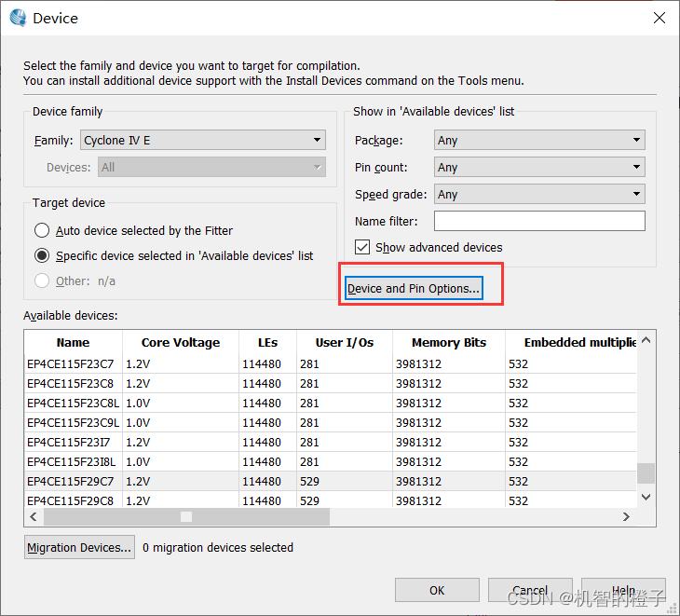Click the horizontal scrollbar thumb
This screenshot has width=680, height=616.
(186, 516)
